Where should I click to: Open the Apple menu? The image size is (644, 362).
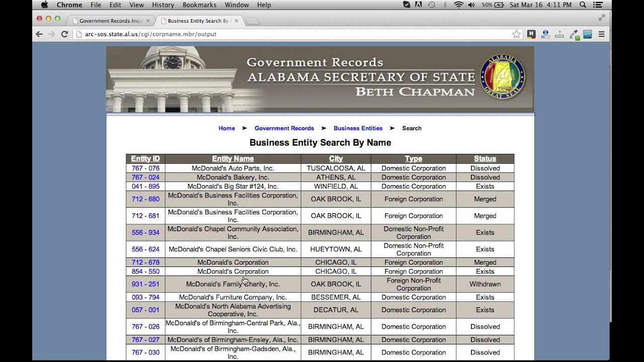[44, 5]
